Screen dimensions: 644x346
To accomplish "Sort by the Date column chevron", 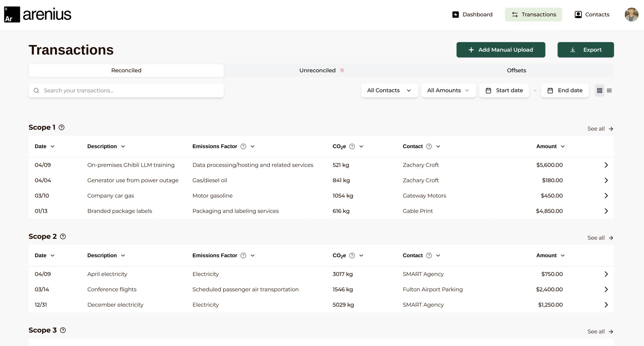I will point(53,146).
